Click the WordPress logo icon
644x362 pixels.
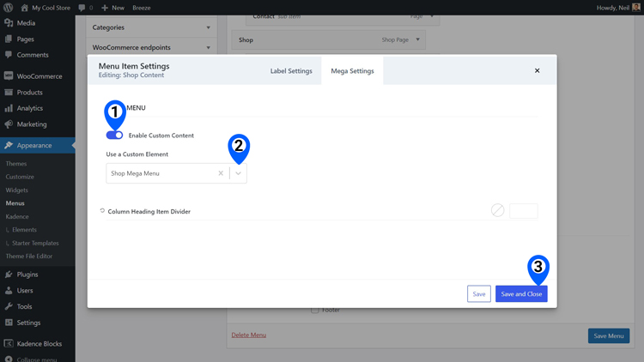9,8
